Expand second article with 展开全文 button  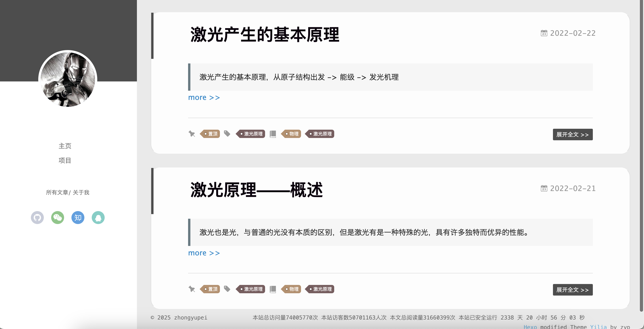pos(572,290)
